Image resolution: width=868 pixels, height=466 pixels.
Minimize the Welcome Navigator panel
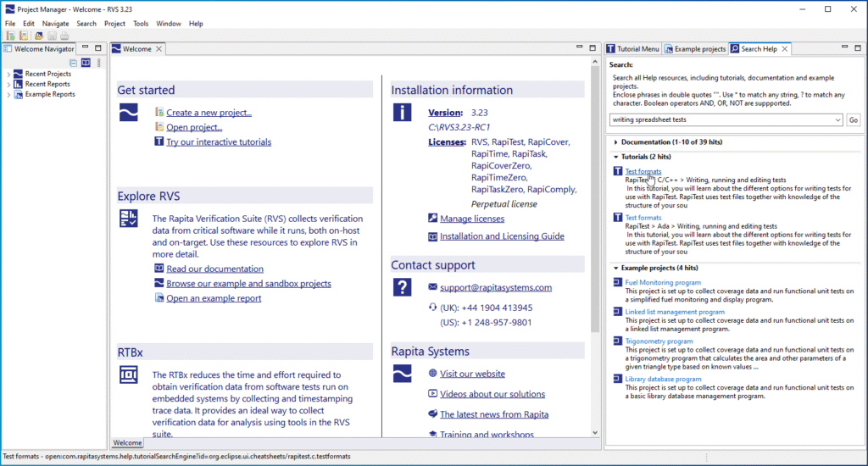tap(86, 47)
